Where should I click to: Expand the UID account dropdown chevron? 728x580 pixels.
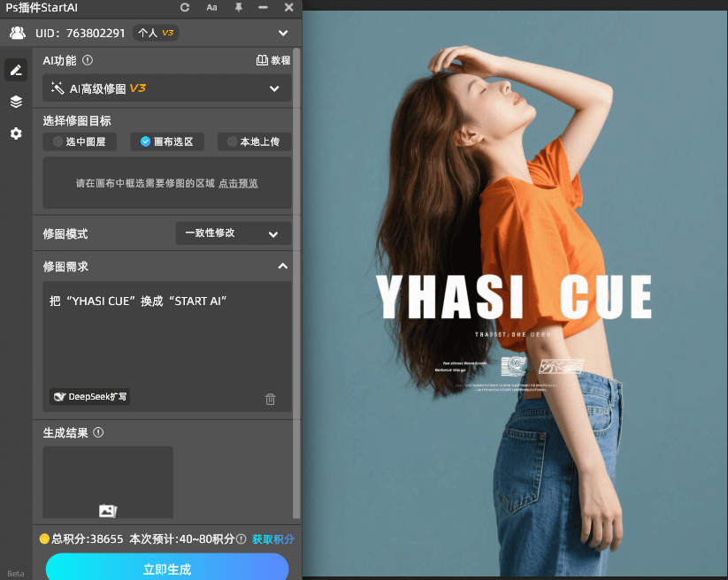click(283, 34)
